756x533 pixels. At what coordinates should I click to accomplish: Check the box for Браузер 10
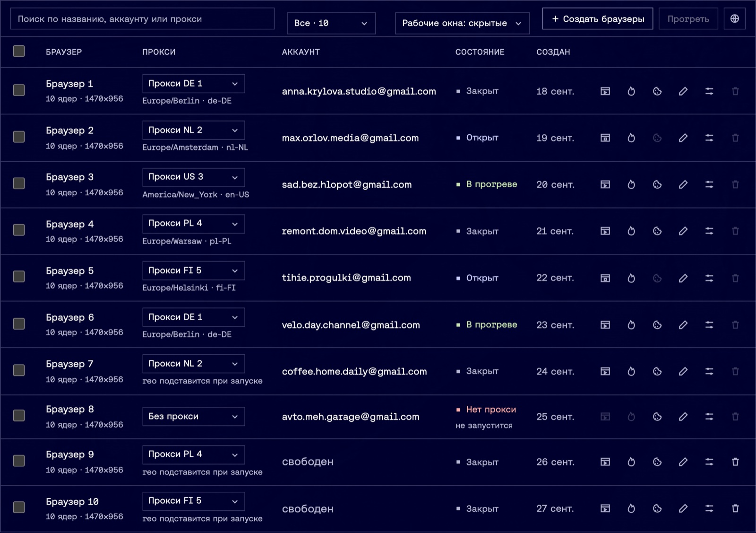pyautogui.click(x=19, y=507)
